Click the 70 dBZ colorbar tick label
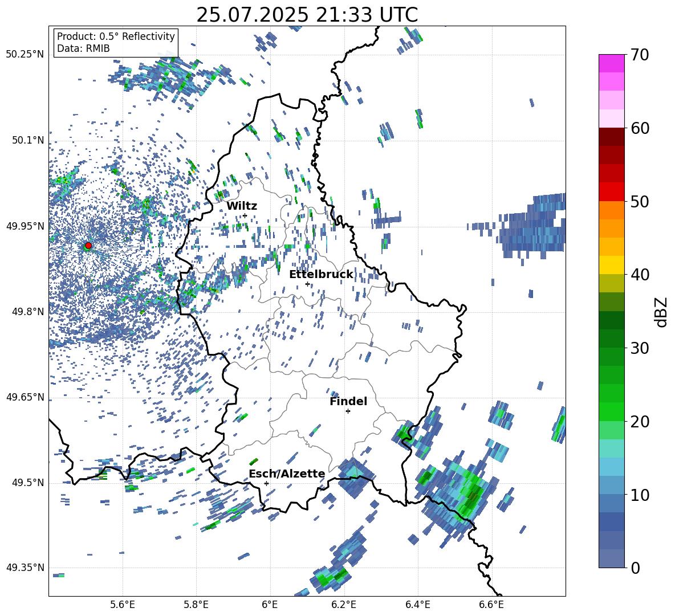 640,55
